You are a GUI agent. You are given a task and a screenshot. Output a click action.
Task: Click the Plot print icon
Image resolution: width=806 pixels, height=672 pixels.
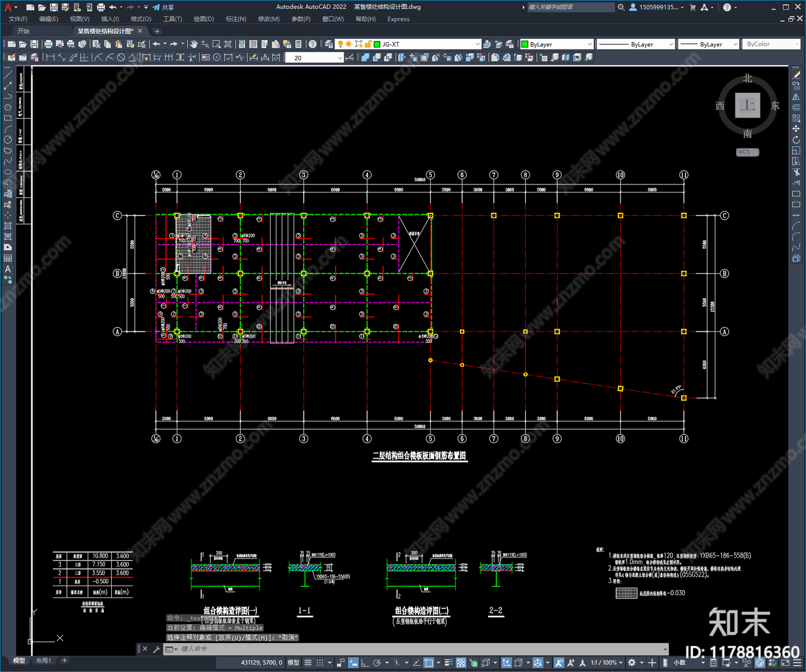click(x=49, y=44)
